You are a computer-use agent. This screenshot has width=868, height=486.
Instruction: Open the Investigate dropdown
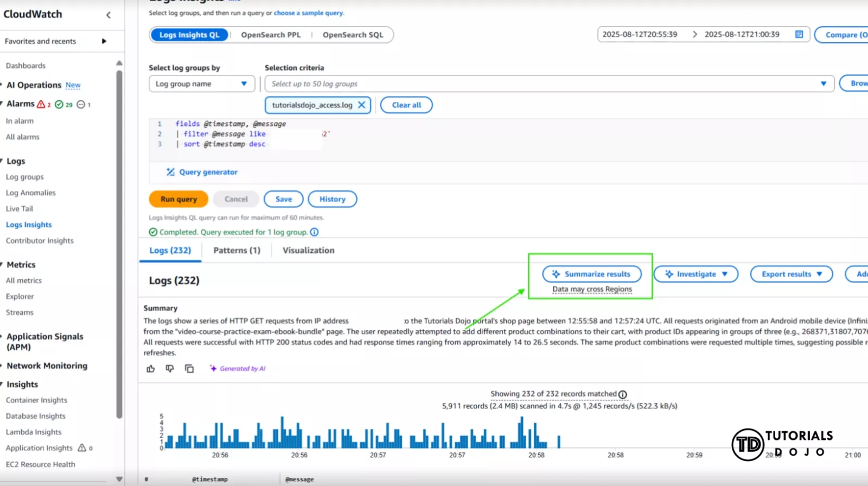[696, 274]
